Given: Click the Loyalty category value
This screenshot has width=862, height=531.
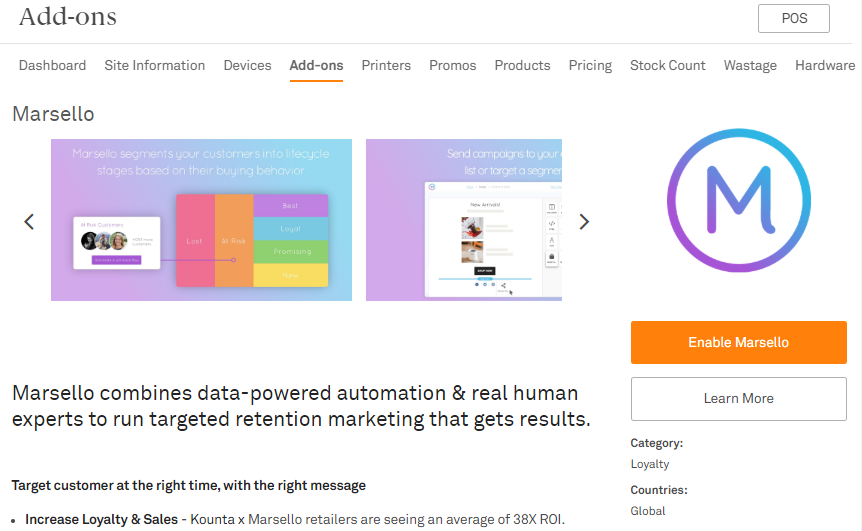Looking at the screenshot, I should pyautogui.click(x=650, y=464).
